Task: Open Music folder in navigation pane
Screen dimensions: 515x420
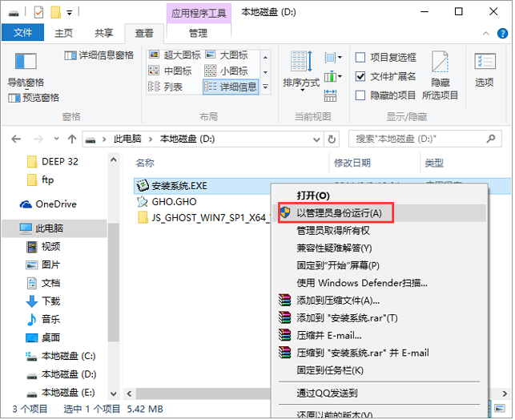Action: point(43,320)
